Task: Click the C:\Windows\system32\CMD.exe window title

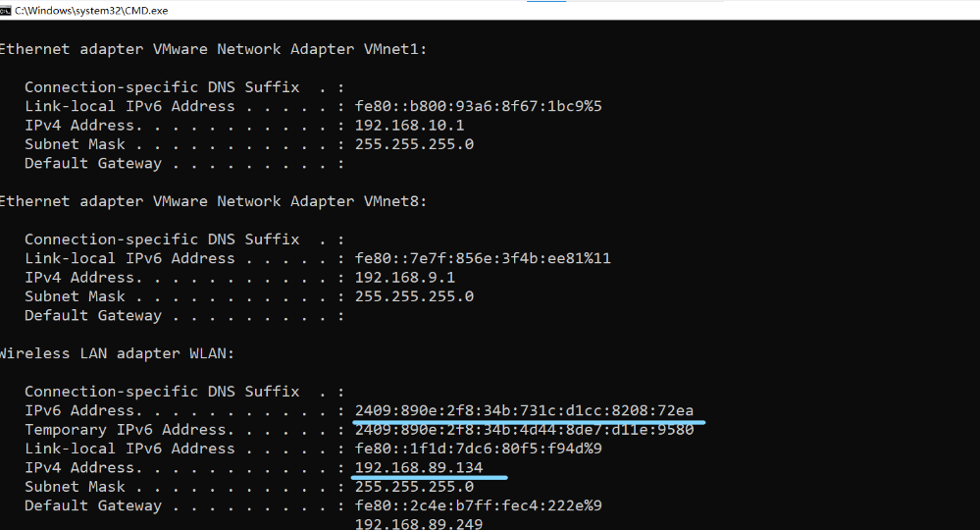Action: 91,11
